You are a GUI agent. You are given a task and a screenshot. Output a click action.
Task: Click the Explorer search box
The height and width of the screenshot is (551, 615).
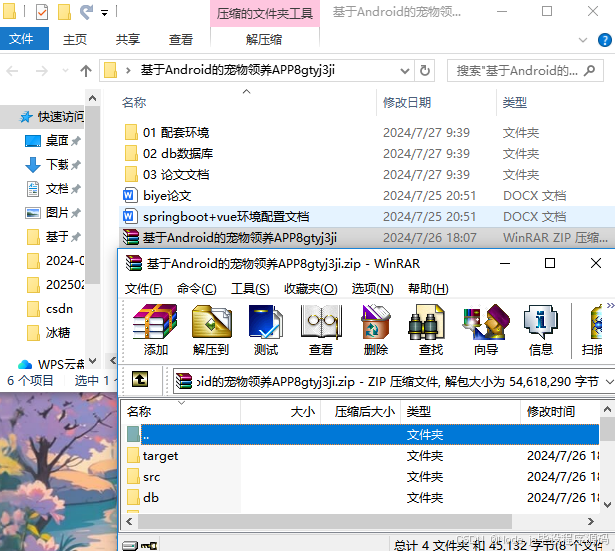(x=525, y=71)
